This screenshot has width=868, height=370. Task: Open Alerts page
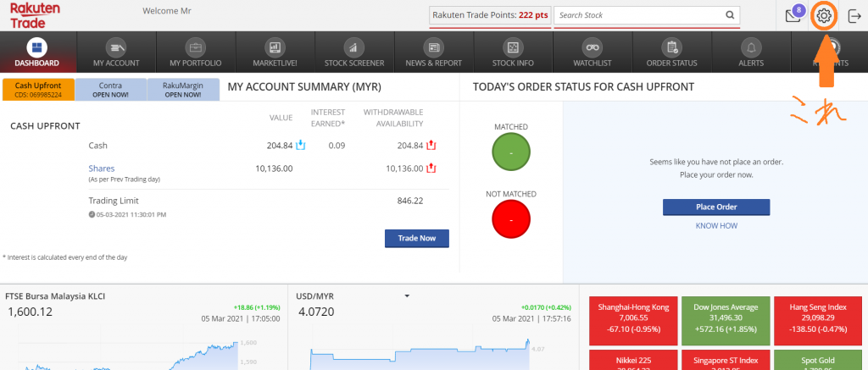tap(751, 52)
